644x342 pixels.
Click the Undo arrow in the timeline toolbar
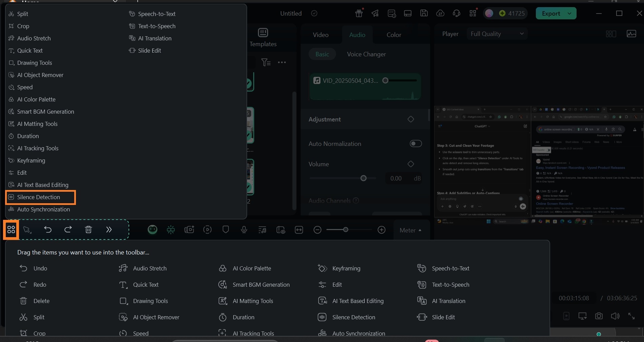[48, 230]
